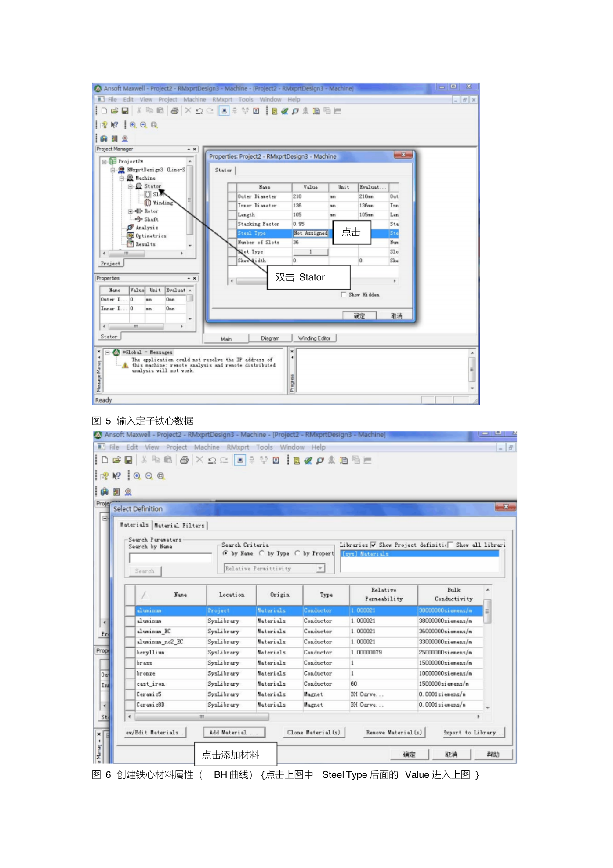Click 帮助 button in Select Definition dialog
Screen dimensions: 613x868
pos(493,754)
